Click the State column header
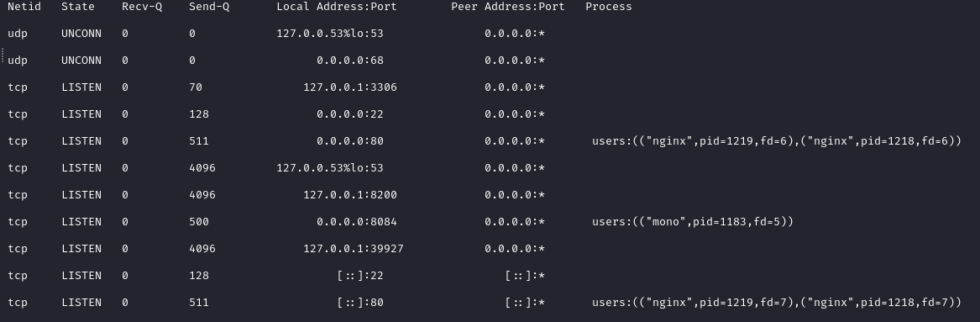This screenshot has height=322, width=980. [78, 6]
